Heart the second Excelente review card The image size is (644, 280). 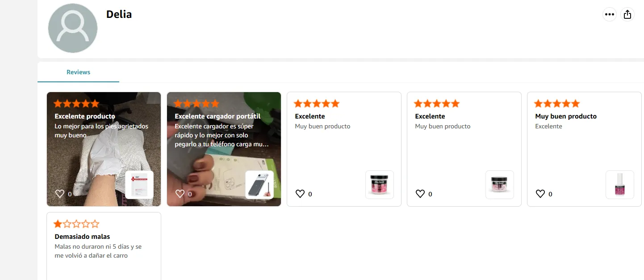(420, 194)
